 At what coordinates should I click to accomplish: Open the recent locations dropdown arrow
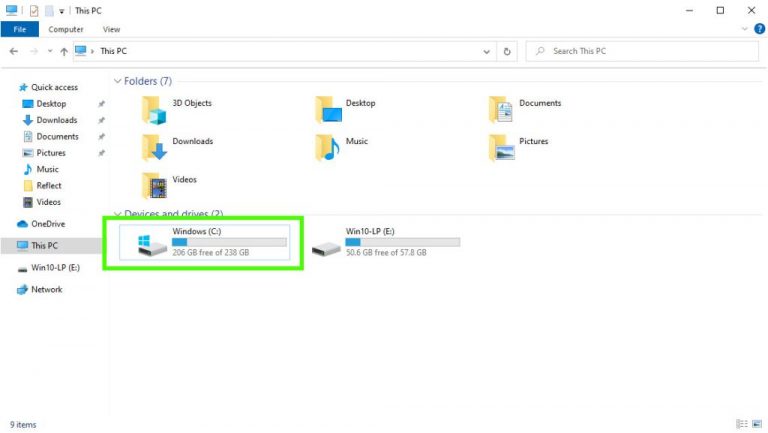[x=50, y=51]
